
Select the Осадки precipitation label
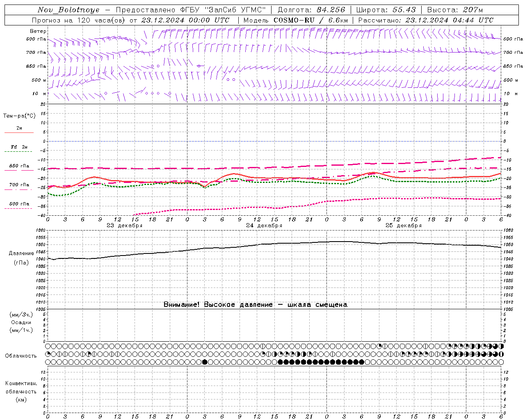pyautogui.click(x=21, y=322)
